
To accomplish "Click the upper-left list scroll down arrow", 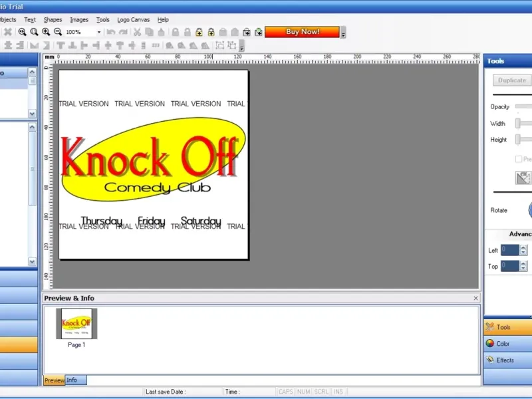I will click(32, 114).
